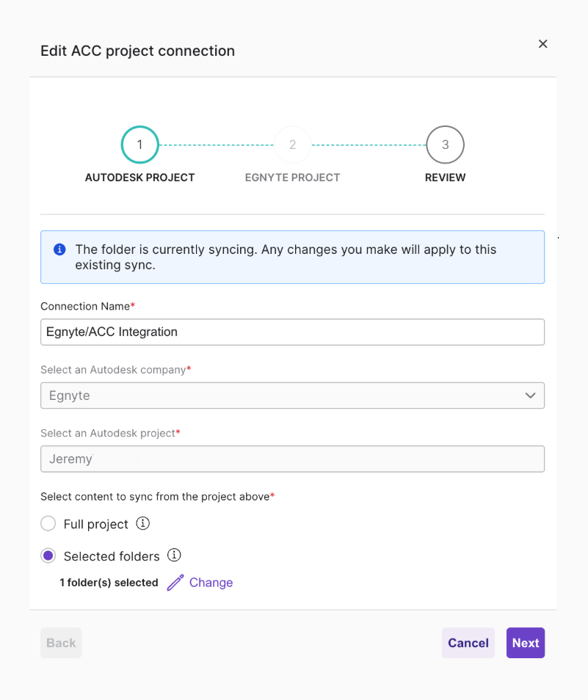Open the Autodesk project field showing Jeremy
The image size is (588, 700).
point(292,459)
